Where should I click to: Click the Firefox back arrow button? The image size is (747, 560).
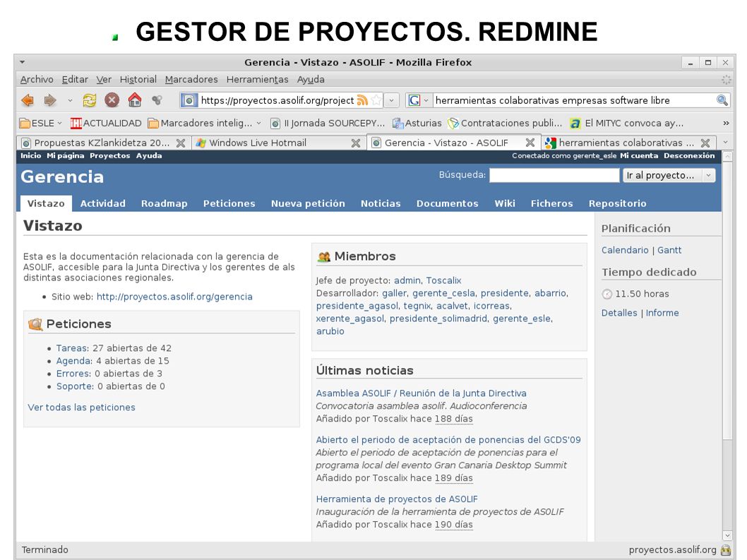coord(28,100)
